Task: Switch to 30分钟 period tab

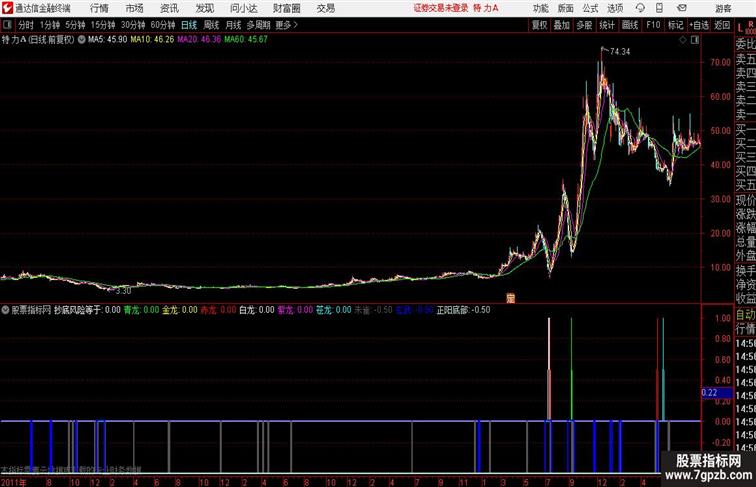Action: (133, 25)
